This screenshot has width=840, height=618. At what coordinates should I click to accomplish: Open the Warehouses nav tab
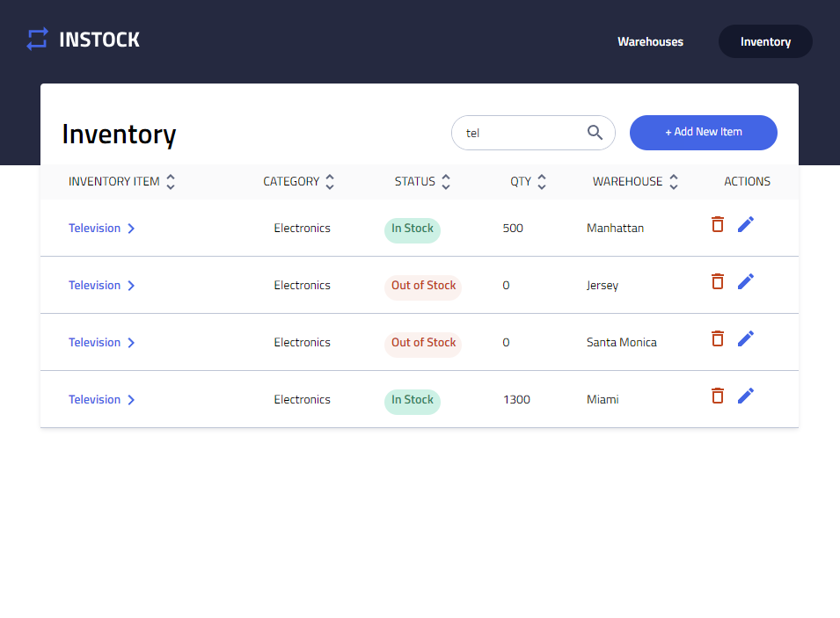(x=650, y=41)
